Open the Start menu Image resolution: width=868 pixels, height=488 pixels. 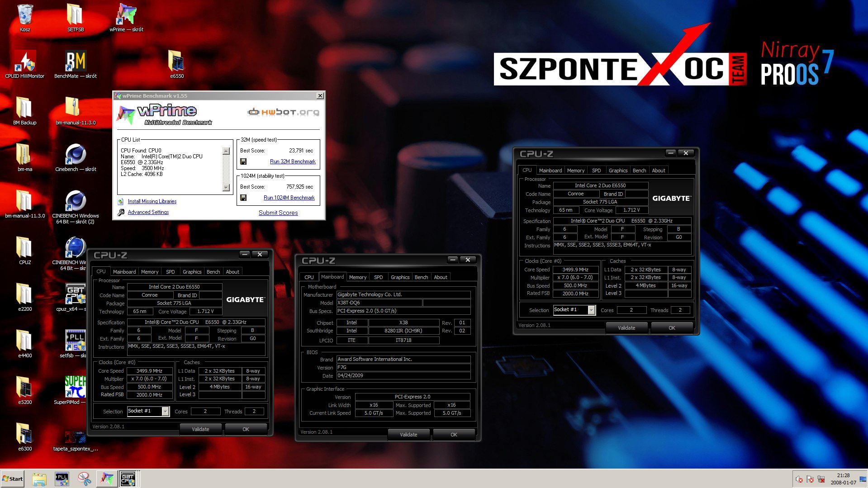[12, 479]
